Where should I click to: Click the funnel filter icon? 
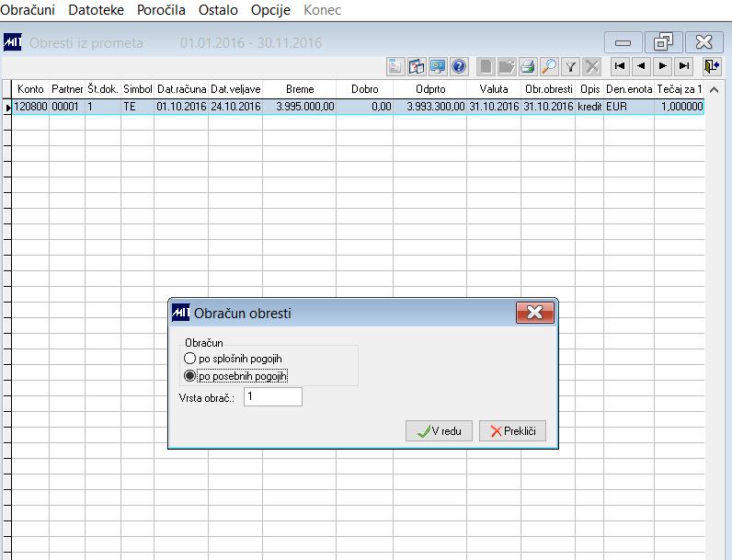[x=570, y=67]
